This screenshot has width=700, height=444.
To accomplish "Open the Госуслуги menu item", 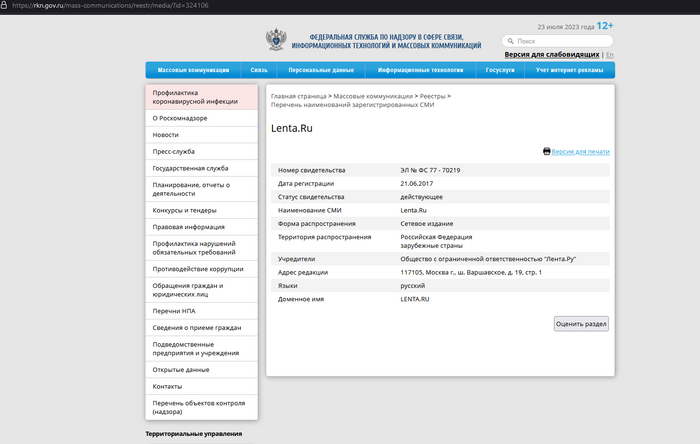I will [x=500, y=70].
